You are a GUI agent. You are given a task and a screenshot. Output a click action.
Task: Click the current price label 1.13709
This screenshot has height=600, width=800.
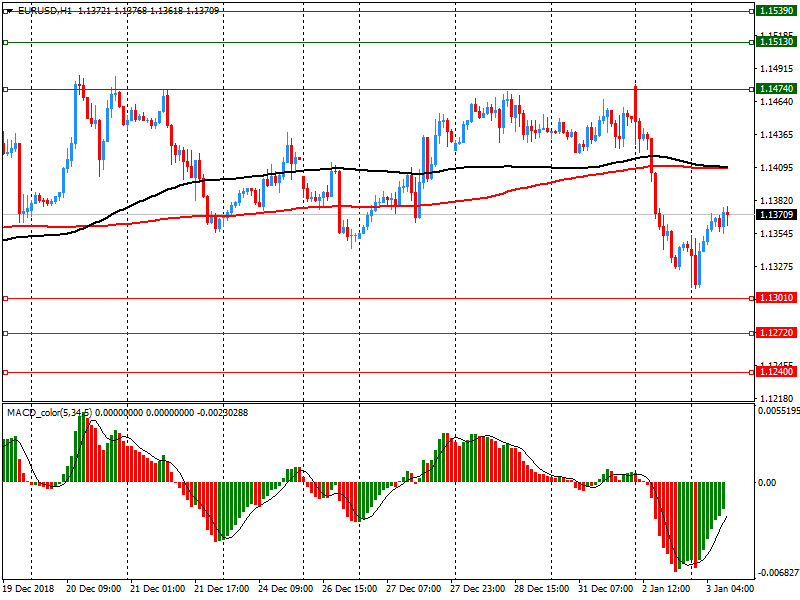(x=776, y=214)
